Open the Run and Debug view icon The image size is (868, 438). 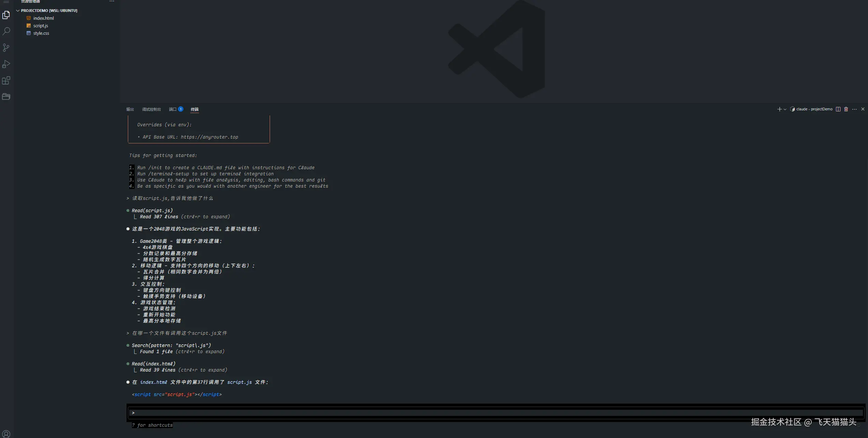click(6, 64)
